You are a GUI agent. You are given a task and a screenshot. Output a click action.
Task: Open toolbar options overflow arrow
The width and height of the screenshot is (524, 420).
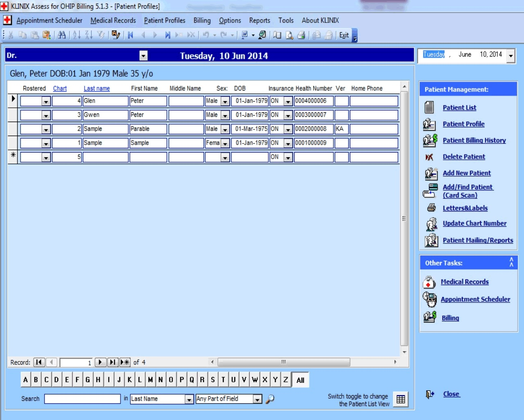click(355, 36)
